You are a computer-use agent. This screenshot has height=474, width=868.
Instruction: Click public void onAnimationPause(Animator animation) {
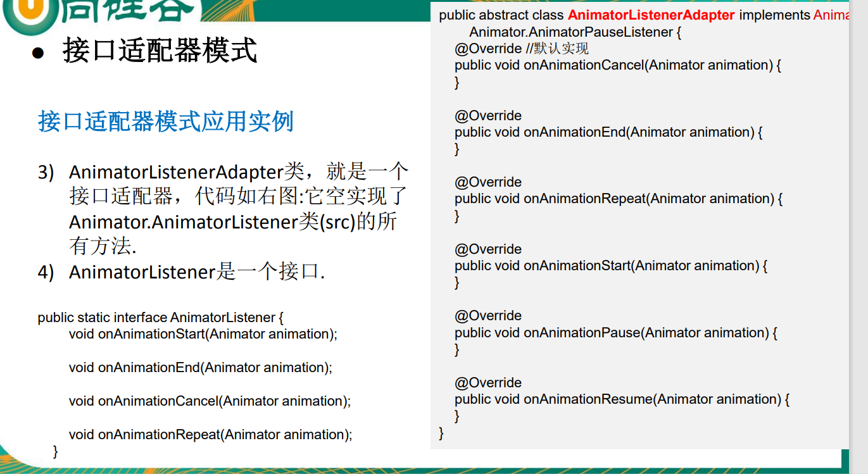tap(616, 333)
